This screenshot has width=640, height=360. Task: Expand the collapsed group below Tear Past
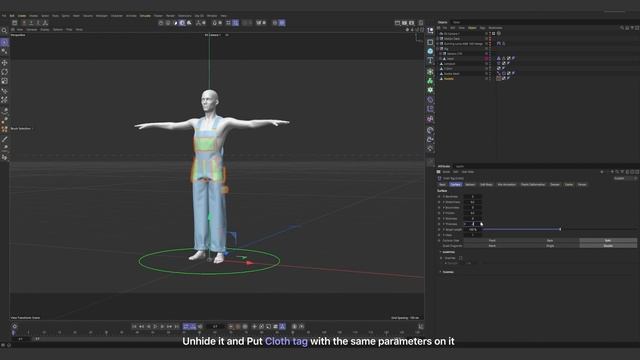click(440, 272)
